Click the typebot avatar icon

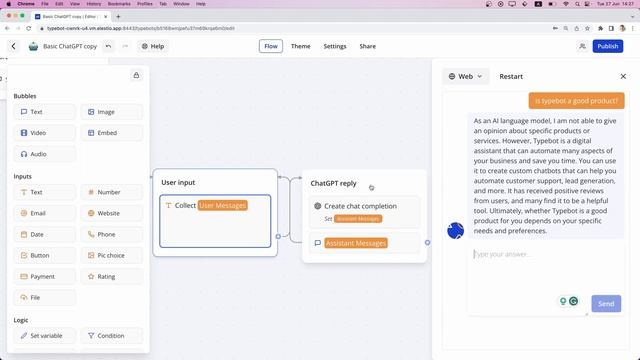[33, 46]
